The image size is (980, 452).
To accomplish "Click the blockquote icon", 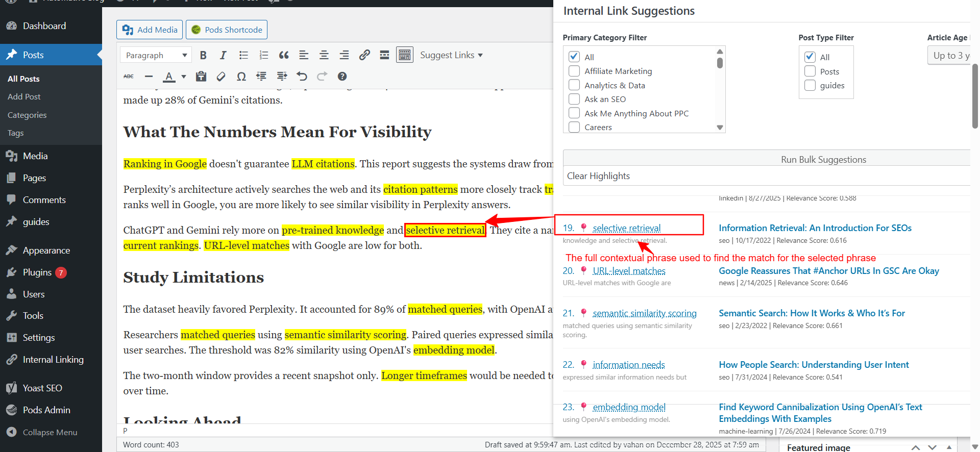I will coord(284,55).
